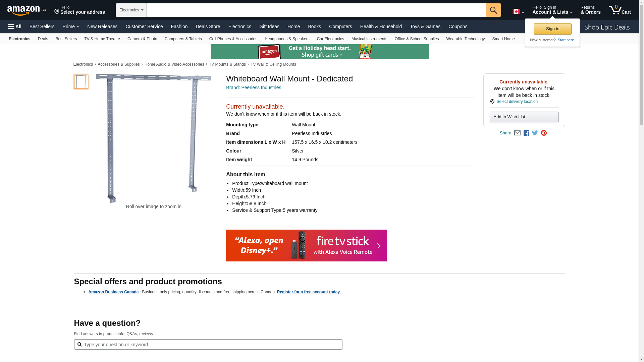
Task: Select the wall mount product thumbnail
Action: click(x=81, y=82)
